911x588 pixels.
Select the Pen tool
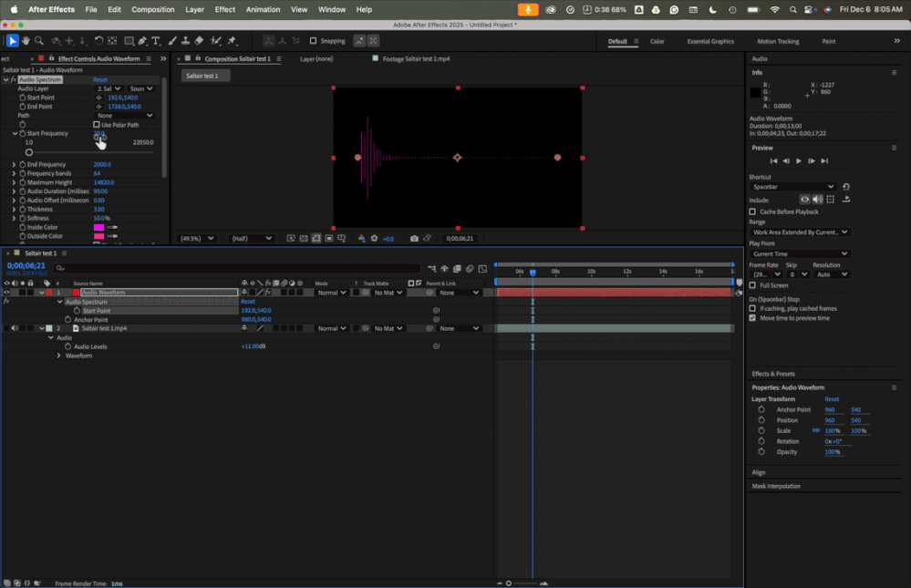142,41
